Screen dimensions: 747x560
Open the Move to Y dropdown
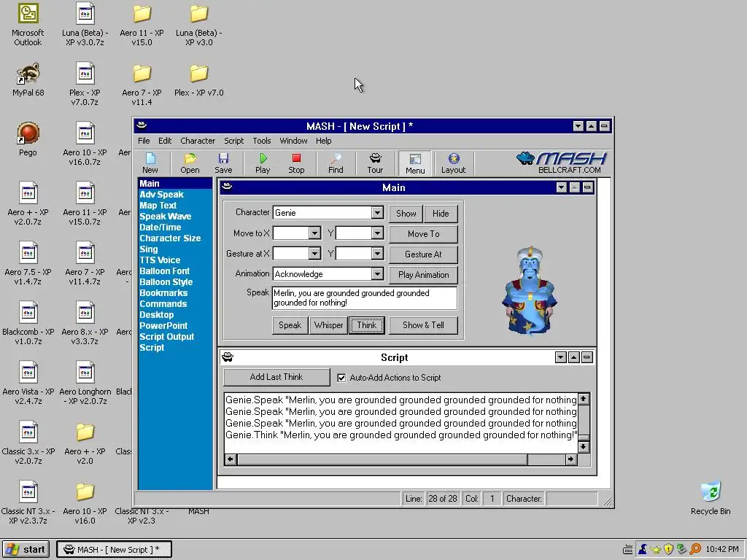click(x=377, y=233)
